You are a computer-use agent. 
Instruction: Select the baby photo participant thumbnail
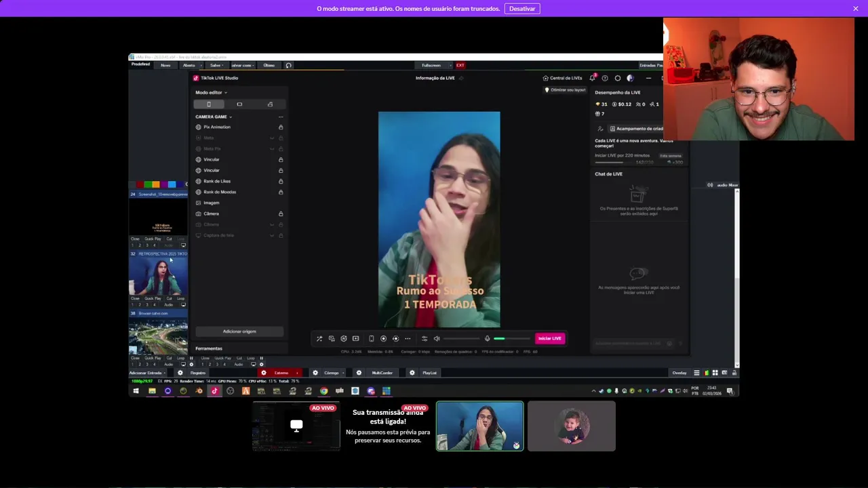coord(572,426)
